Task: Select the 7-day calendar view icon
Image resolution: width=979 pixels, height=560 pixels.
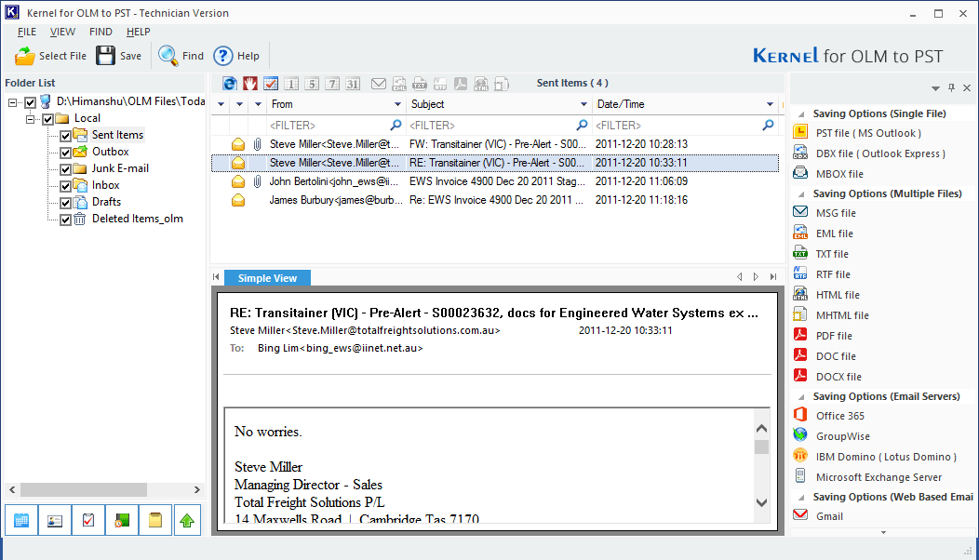Action: pyautogui.click(x=333, y=84)
